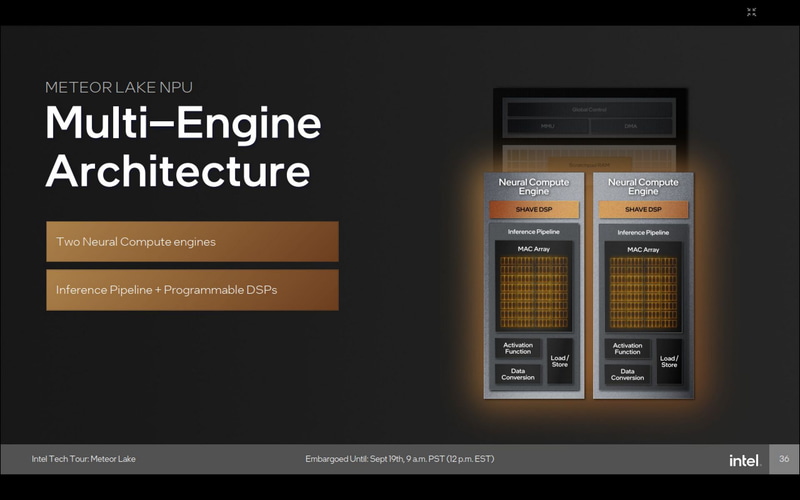The image size is (800, 500).
Task: Click 'Inference Pipeline' label in left engine
Action: [534, 232]
